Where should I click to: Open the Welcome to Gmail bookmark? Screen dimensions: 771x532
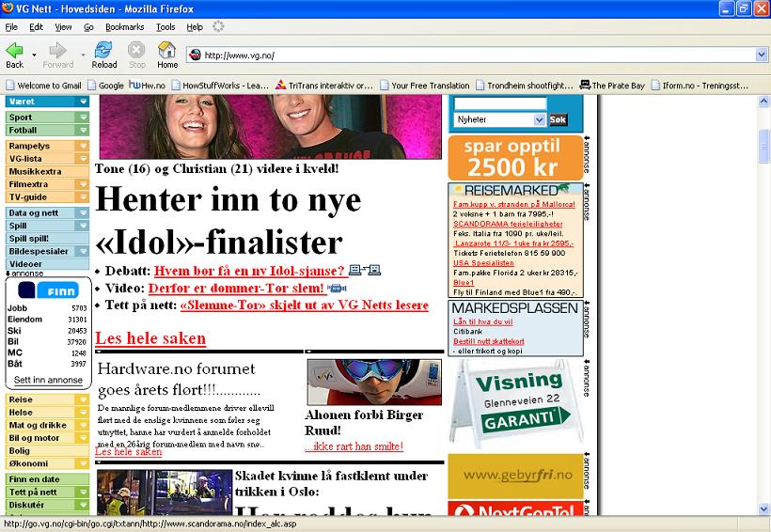pyautogui.click(x=44, y=86)
